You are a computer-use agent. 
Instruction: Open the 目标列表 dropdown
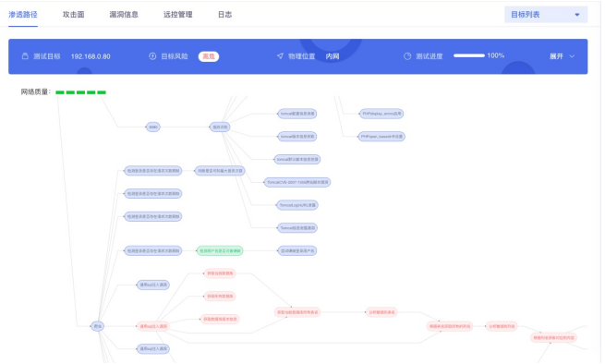coord(546,15)
